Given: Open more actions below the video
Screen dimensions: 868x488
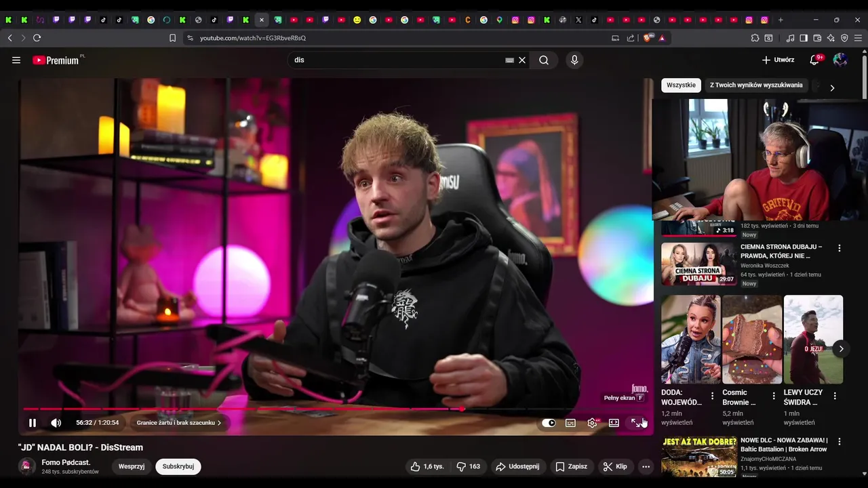Looking at the screenshot, I should pos(646,466).
